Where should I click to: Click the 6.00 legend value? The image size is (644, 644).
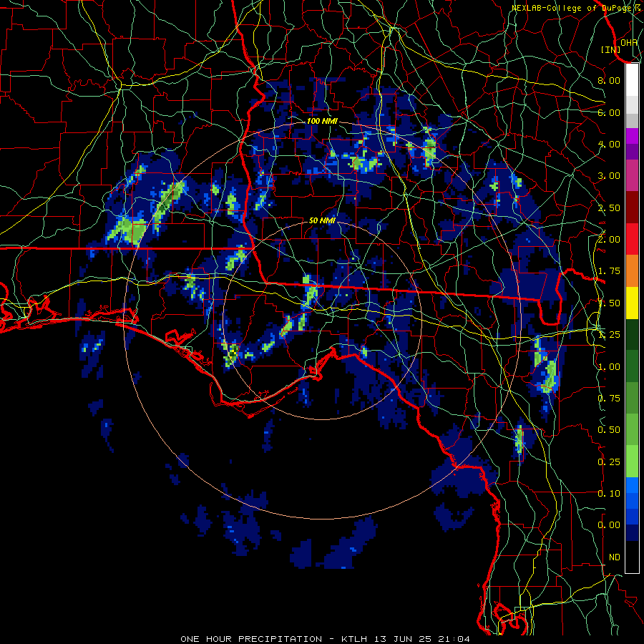click(609, 112)
